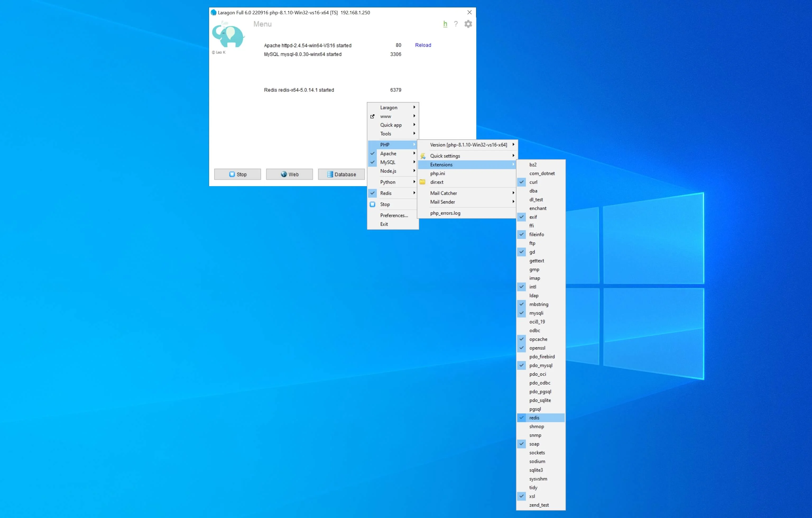Uncheck the pdo_mysql extension
The width and height of the screenshot is (812, 518).
(541, 366)
